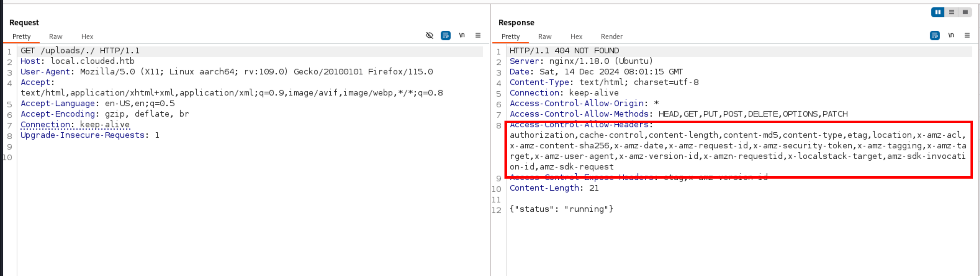The height and width of the screenshot is (276, 980).
Task: Click the HTTP/1.1 404 NOT FOUND status line
Action: [564, 51]
